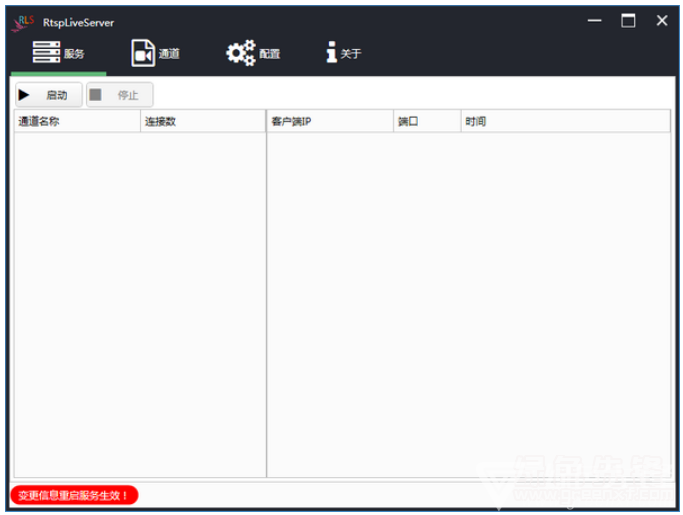Click the 端口 column header
This screenshot has height=515, width=683.
coord(427,121)
